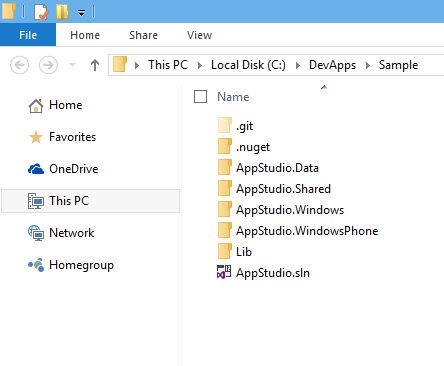Click the Favorites star icon
Viewport: 444px width, 366px height.
36,137
